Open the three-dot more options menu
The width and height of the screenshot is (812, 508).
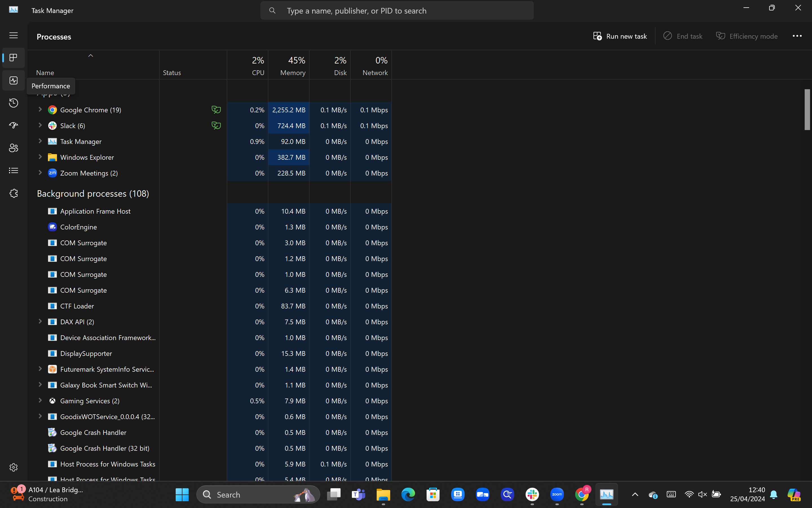click(x=797, y=36)
